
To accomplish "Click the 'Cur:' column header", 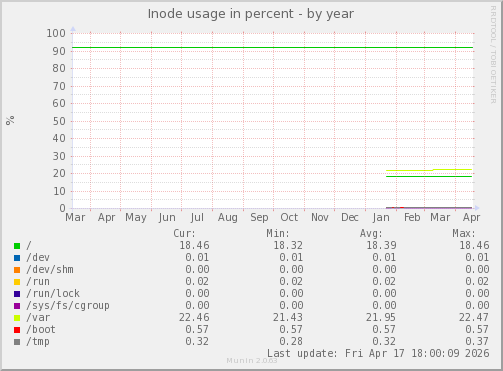I will (x=184, y=233).
